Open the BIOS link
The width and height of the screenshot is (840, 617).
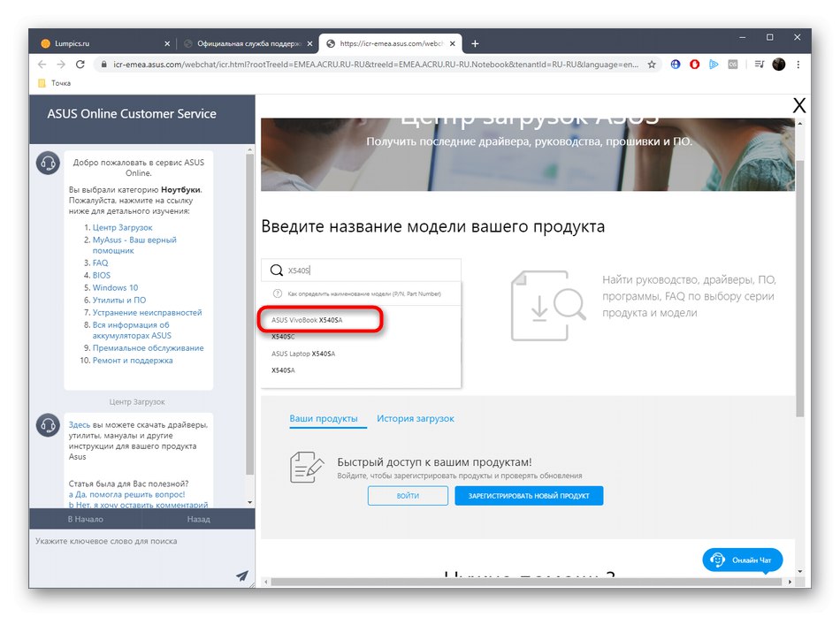pyautogui.click(x=102, y=275)
